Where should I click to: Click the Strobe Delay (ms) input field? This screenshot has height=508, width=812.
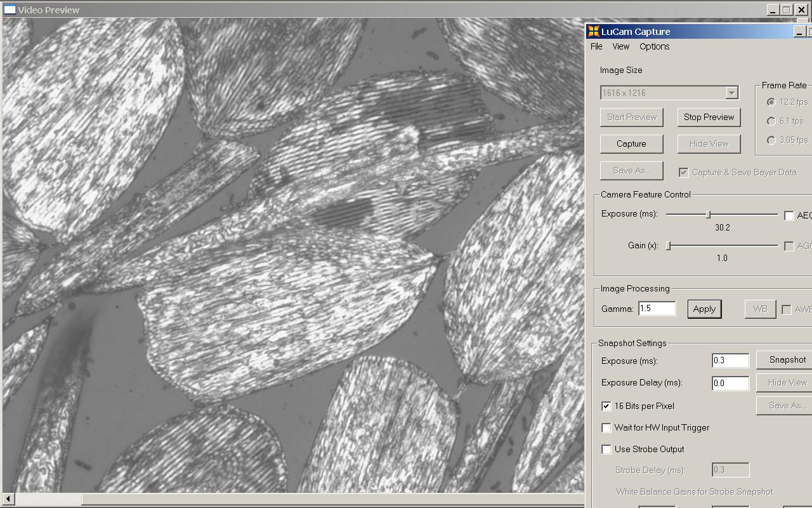731,470
